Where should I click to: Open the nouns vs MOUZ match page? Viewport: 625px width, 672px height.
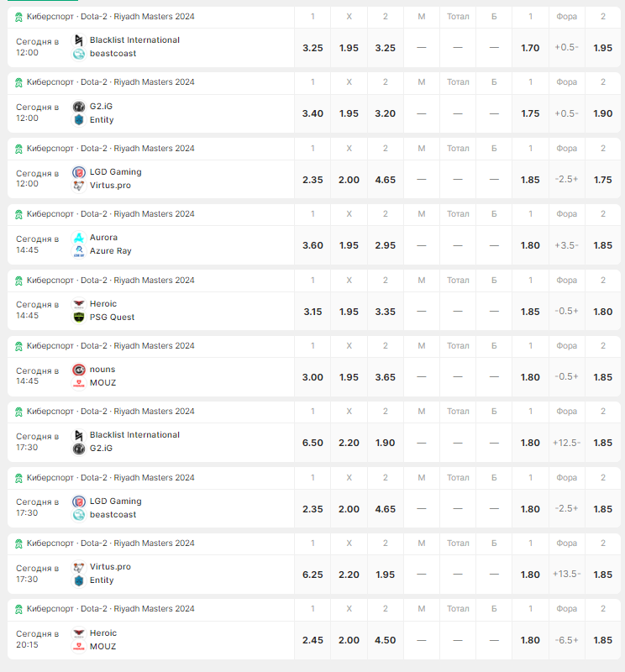[102, 376]
